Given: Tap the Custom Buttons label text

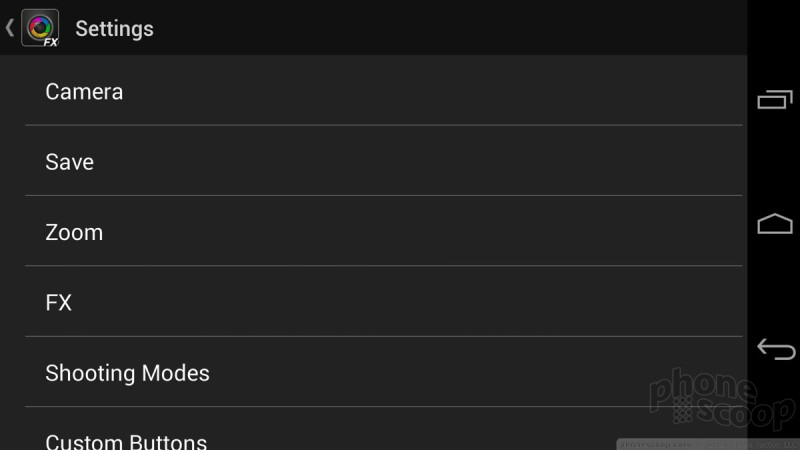Looking at the screenshot, I should click(126, 441).
